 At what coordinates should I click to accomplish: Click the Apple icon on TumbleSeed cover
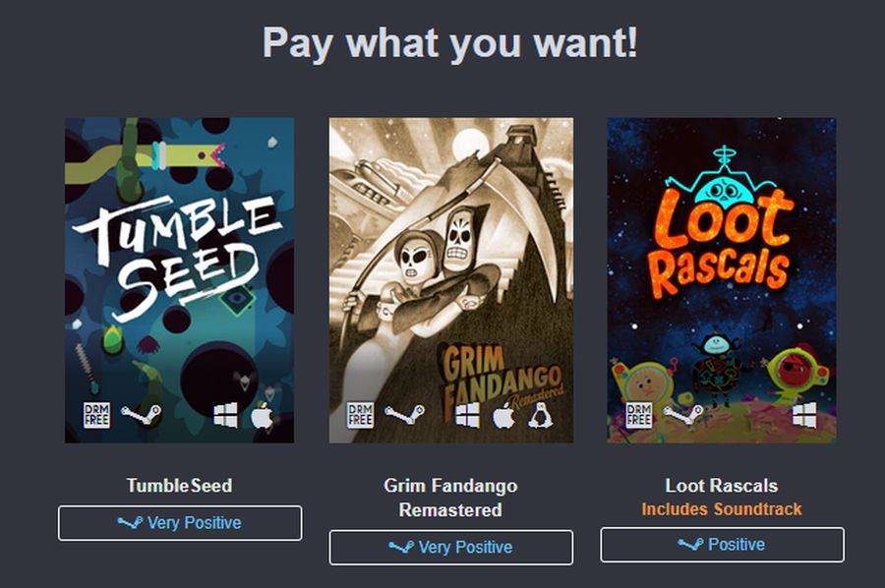(263, 415)
